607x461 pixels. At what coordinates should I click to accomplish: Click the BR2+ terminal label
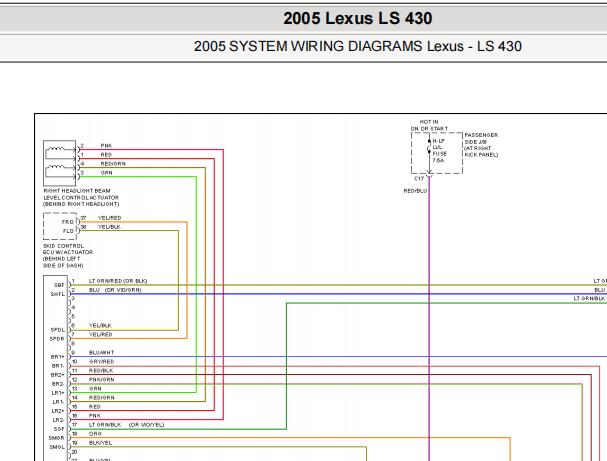point(57,375)
